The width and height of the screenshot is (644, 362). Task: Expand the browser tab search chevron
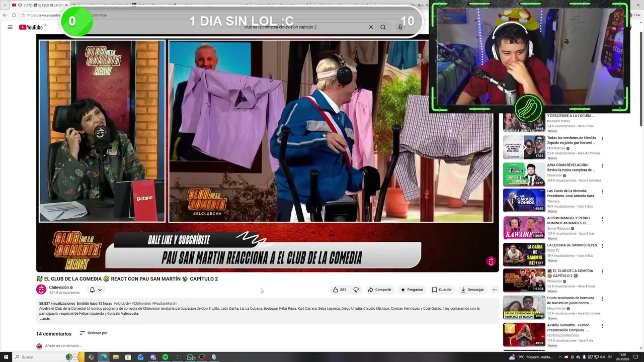[x=4, y=5]
